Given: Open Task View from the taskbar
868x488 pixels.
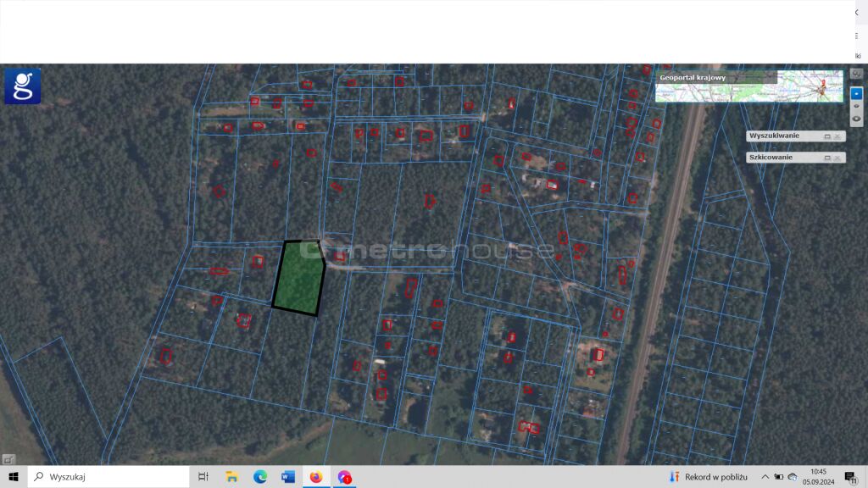Looking at the screenshot, I should coord(203,477).
